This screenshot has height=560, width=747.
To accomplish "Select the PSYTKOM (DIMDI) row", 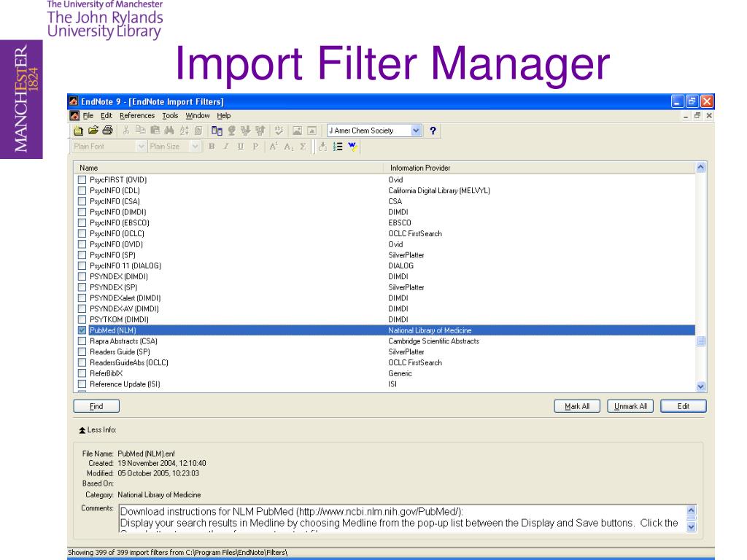I will 385,319.
